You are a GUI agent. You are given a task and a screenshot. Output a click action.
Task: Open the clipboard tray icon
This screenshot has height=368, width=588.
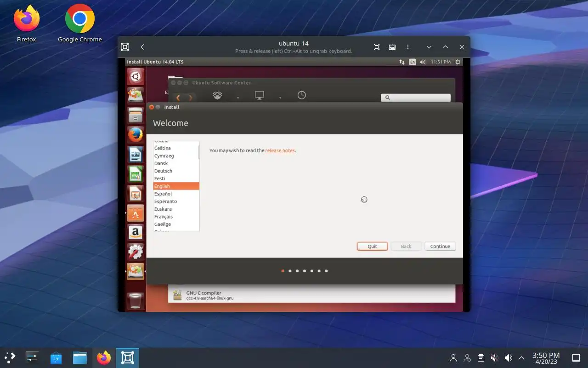tap(481, 358)
